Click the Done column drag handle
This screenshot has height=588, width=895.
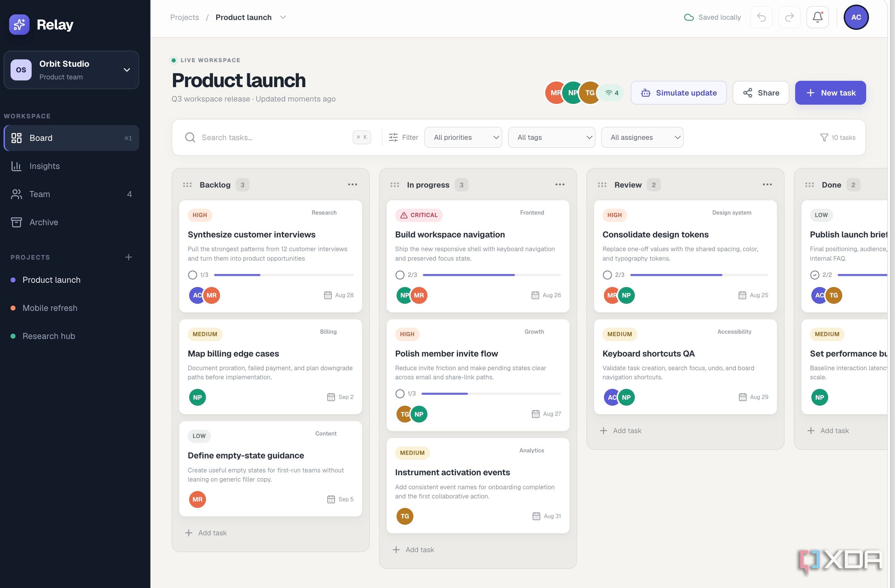[x=810, y=185]
